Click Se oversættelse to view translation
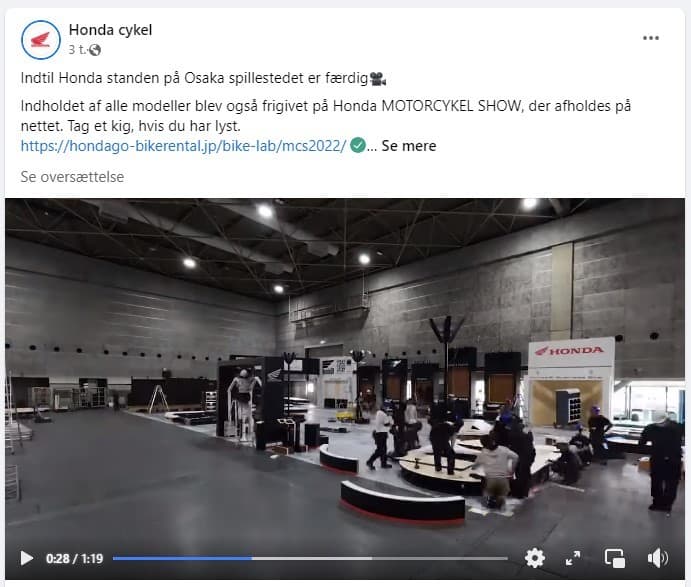 click(72, 177)
